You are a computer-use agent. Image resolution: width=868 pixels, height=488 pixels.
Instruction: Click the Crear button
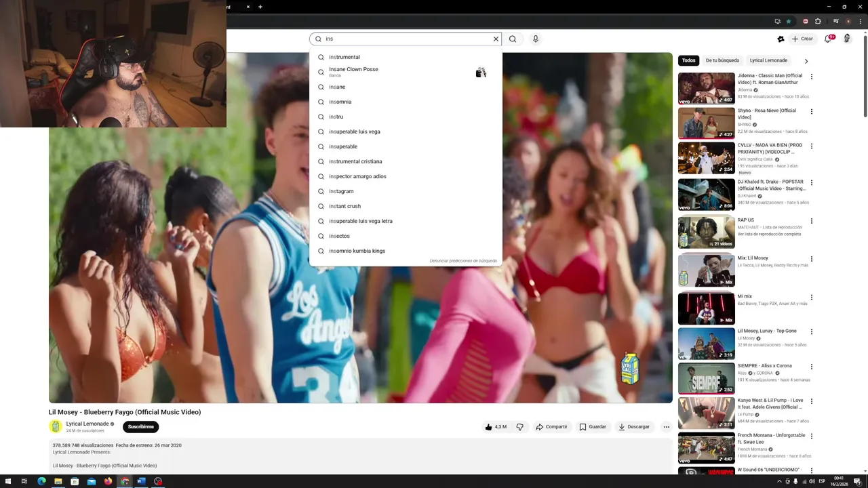[802, 39]
